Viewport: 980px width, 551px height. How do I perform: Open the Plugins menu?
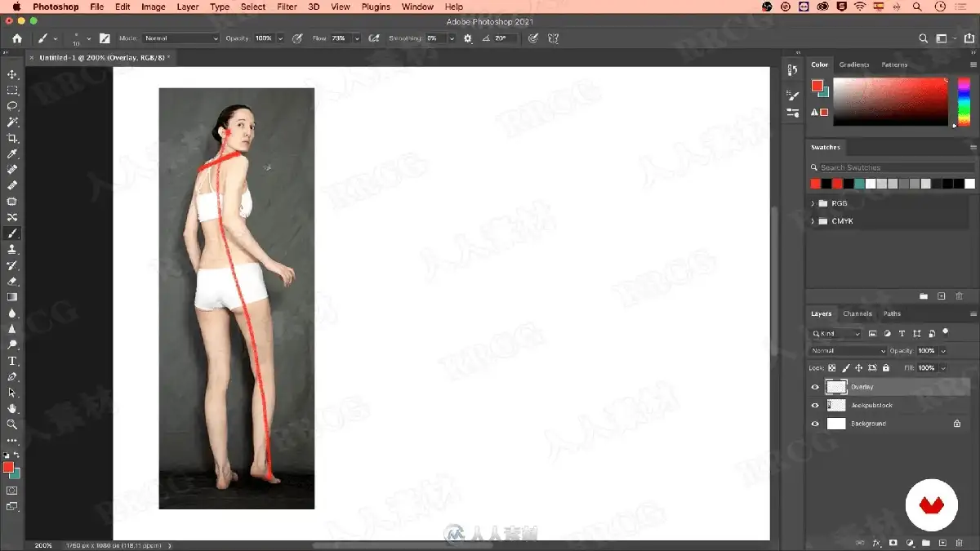click(376, 7)
